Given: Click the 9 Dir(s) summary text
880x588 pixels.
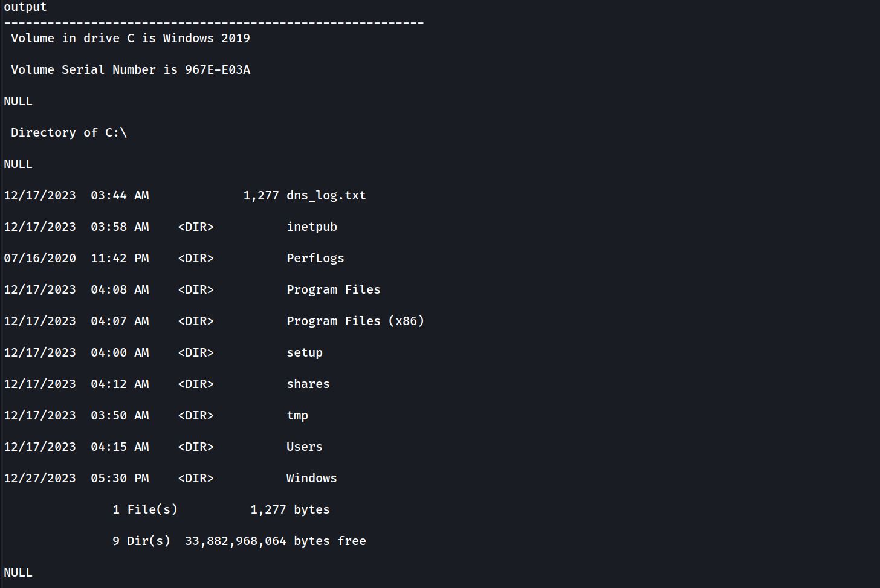Looking at the screenshot, I should (141, 541).
